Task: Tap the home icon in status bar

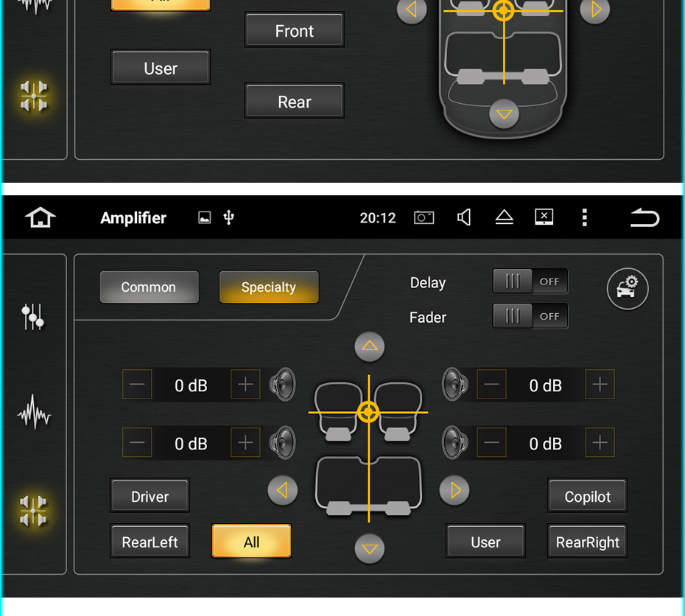Action: point(41,217)
